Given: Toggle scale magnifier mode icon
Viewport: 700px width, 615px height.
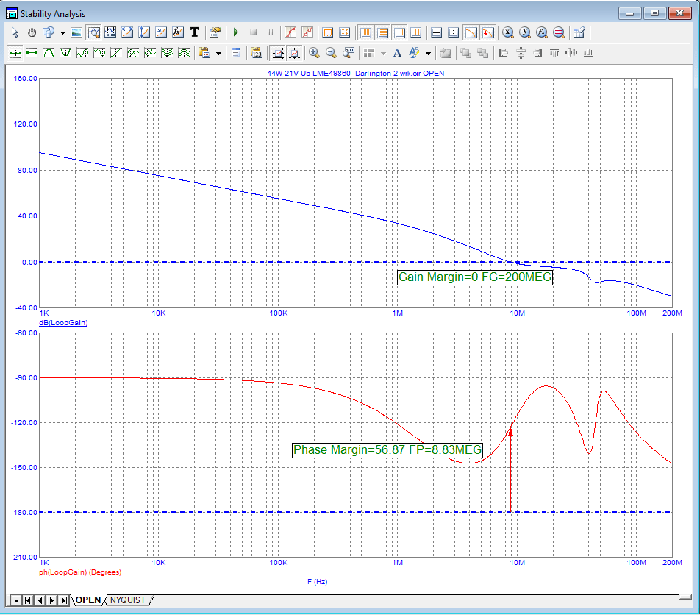Looking at the screenshot, I should click(94, 32).
